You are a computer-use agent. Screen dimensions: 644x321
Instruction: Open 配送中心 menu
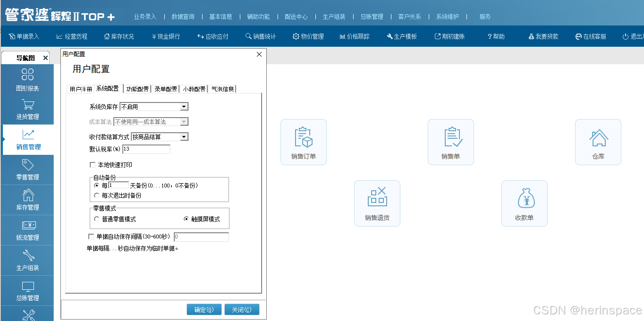296,17
